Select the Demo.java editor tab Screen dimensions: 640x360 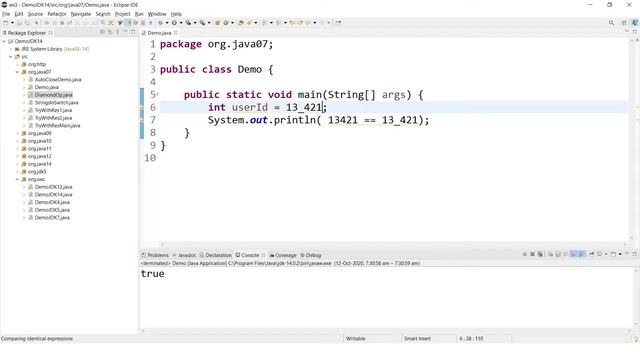pyautogui.click(x=159, y=33)
